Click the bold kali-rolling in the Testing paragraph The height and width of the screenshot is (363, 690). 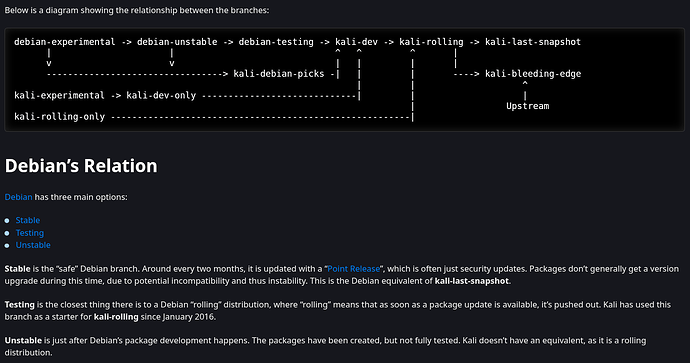[116, 317]
